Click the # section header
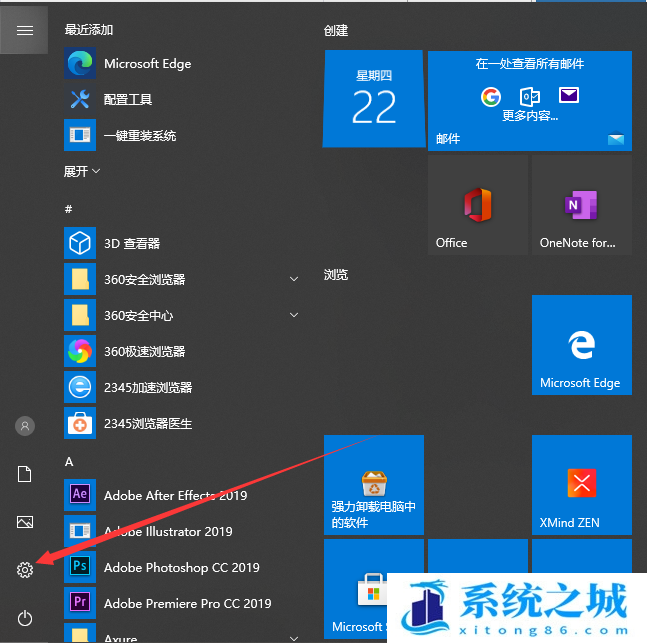647x643 pixels. point(69,209)
